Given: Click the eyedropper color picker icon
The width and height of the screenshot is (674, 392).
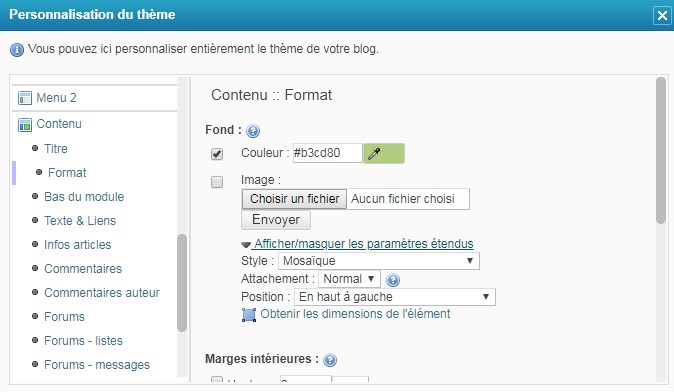Looking at the screenshot, I should [374, 153].
